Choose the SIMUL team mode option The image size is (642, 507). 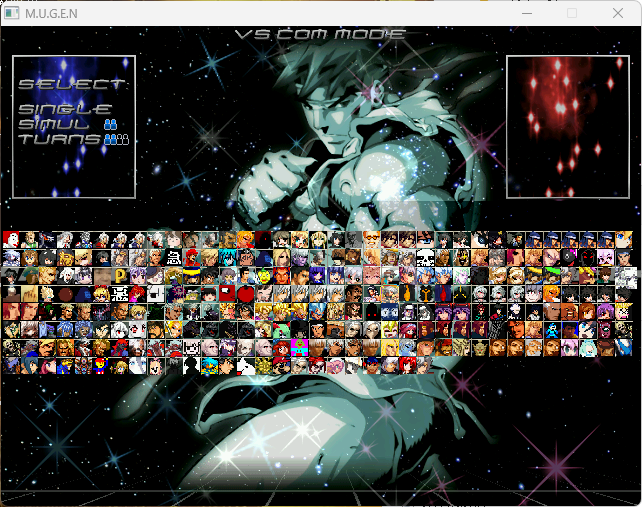(x=54, y=124)
